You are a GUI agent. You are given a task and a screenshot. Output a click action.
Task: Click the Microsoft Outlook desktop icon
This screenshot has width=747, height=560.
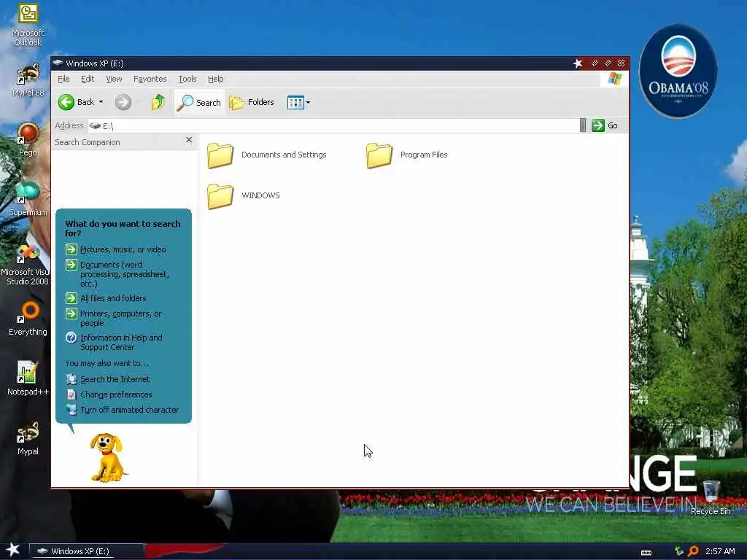tap(28, 25)
